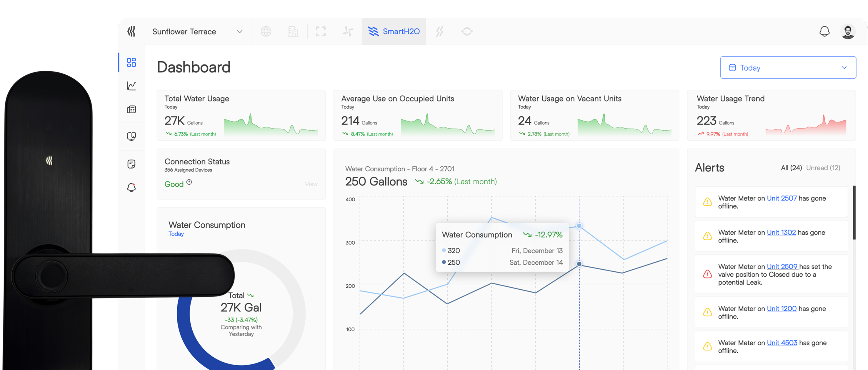
Task: Click Today under Water Consumption
Action: pyautogui.click(x=176, y=234)
